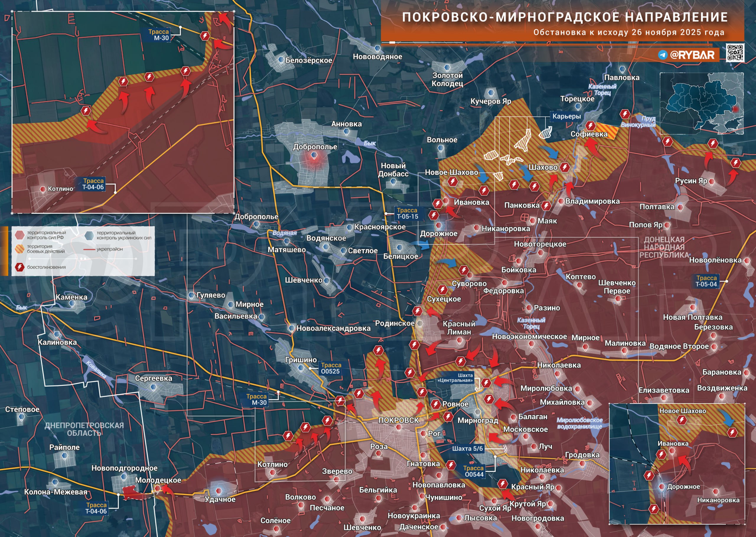Screen dimensions: 756x537
Task: Click the Ukraine overview minimap thumbnail
Action: [x=701, y=103]
